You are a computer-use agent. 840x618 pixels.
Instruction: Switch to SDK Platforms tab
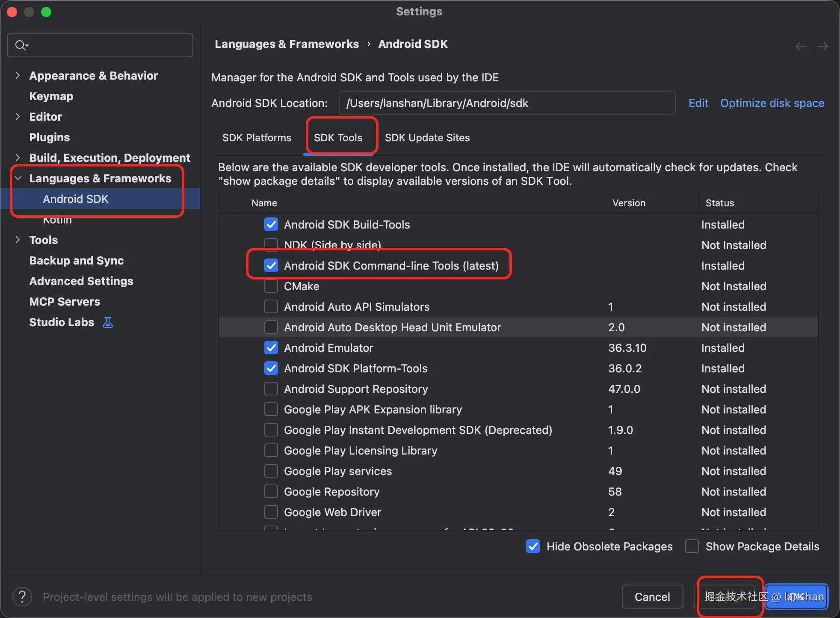257,138
